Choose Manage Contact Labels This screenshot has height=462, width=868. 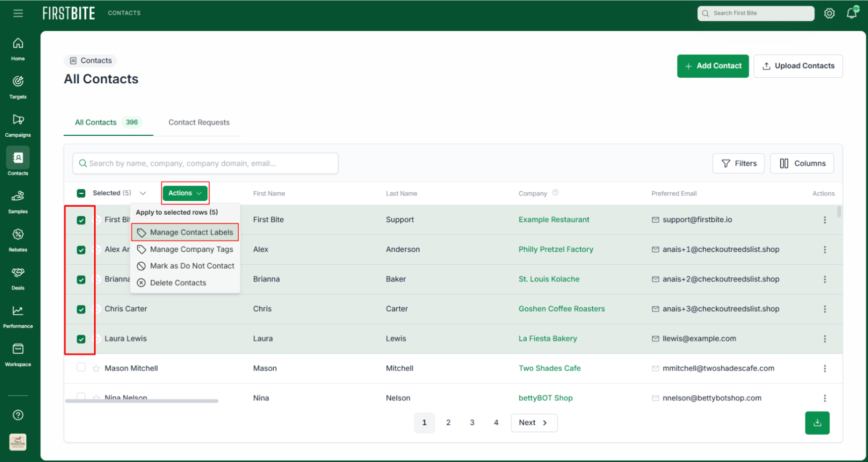click(x=185, y=232)
